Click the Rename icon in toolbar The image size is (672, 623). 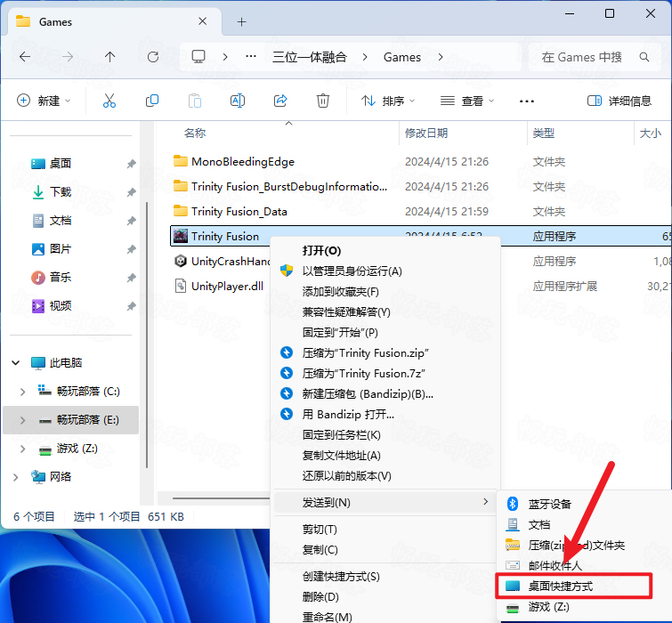click(238, 101)
